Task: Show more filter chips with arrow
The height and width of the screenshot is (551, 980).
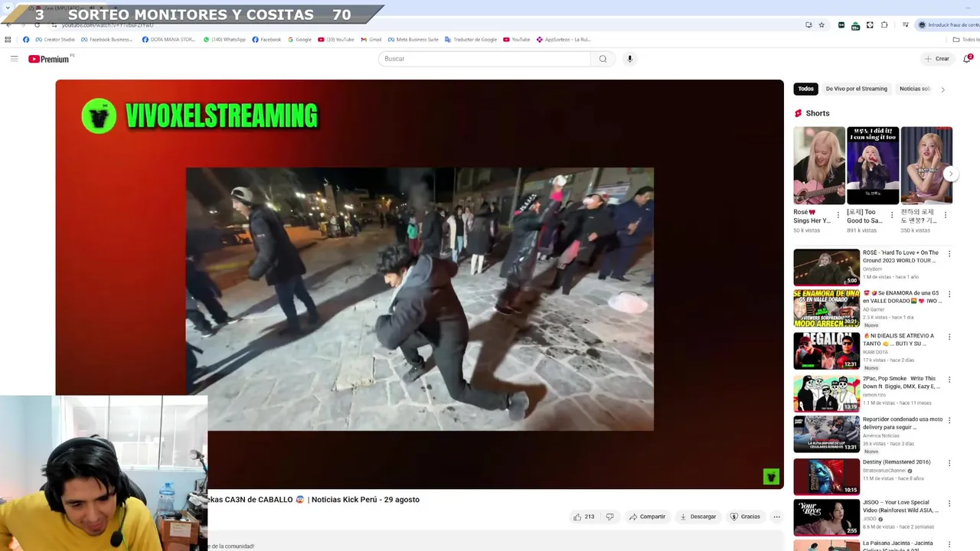Action: 942,90
